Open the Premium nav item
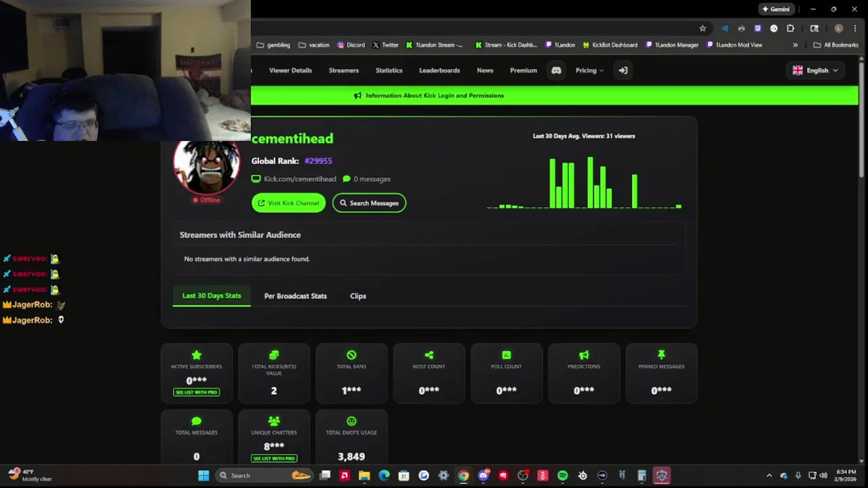This screenshot has width=868, height=488. [524, 70]
